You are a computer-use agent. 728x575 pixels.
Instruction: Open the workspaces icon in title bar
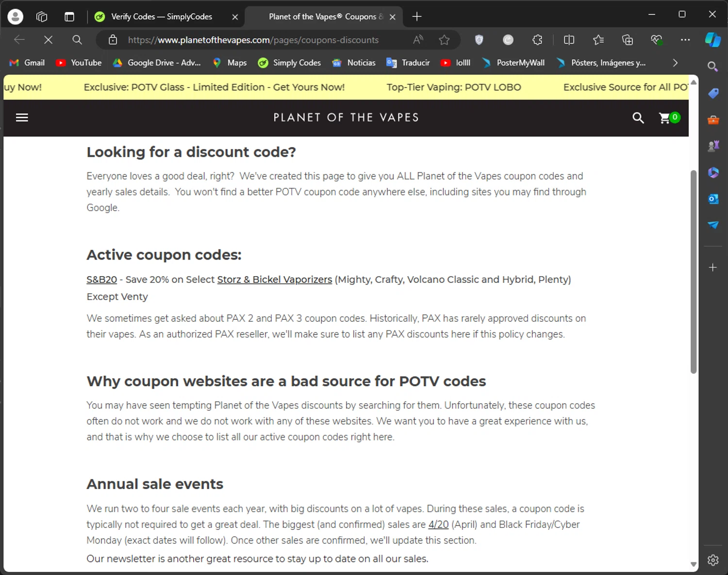42,16
